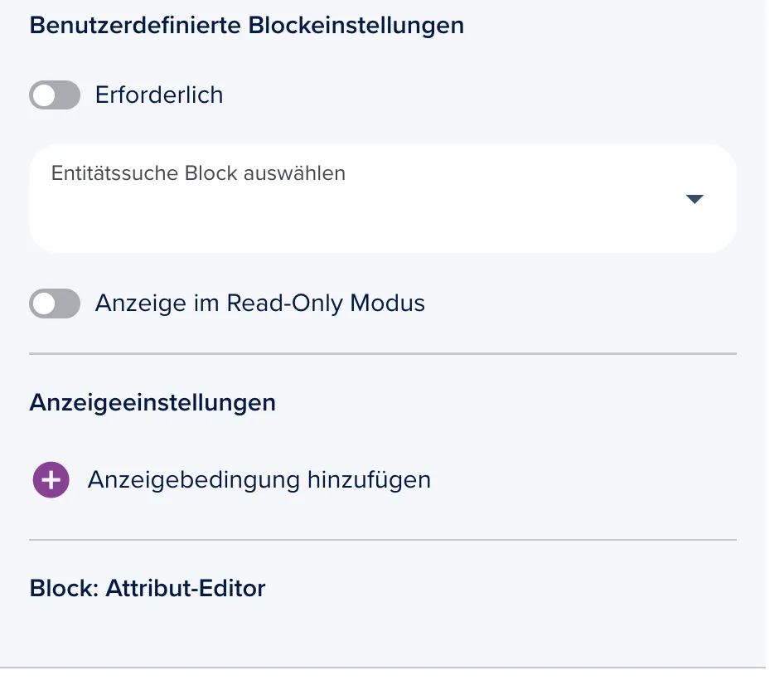784x680 pixels.
Task: Select Anzeigebedingung hinzufügen link text
Action: click(x=259, y=480)
